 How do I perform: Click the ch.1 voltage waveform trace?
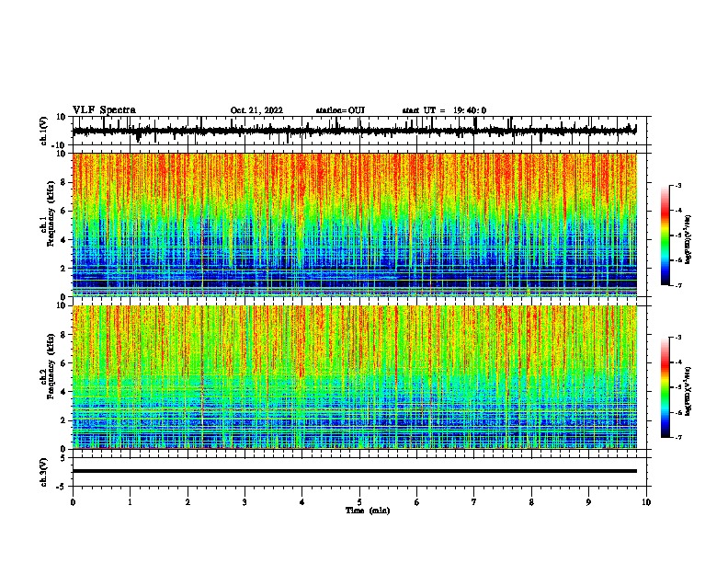(354, 131)
